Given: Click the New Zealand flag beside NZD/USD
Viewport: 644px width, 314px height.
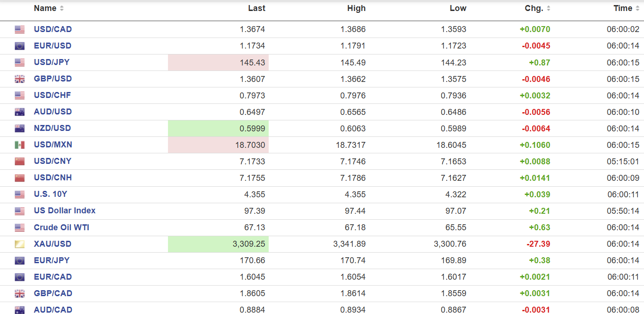Looking at the screenshot, I should tap(19, 128).
